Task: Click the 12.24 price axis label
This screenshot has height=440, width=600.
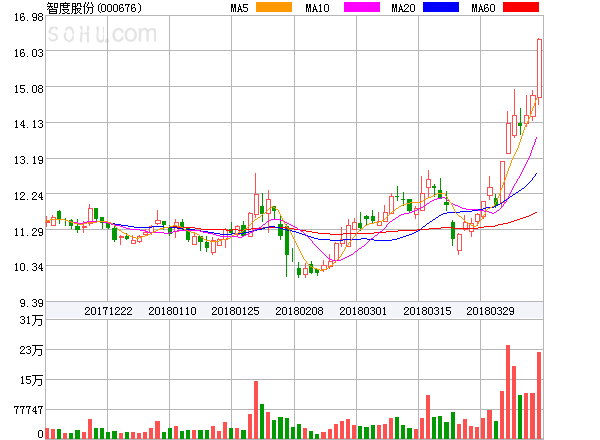Action: (29, 196)
